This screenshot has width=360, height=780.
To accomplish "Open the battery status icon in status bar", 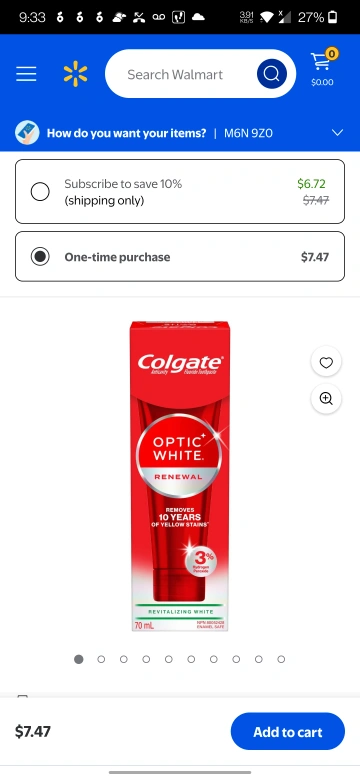I will coord(333,17).
